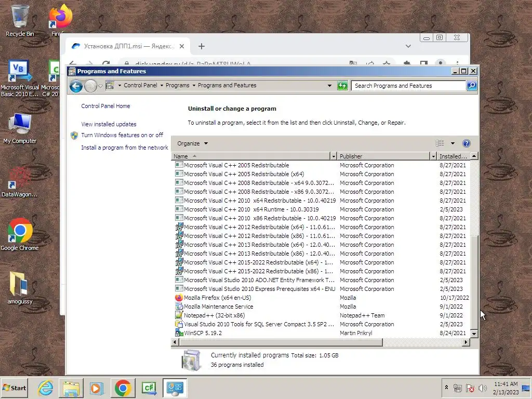Image resolution: width=532 pixels, height=399 pixels.
Task: Expand the arrow before Programs and Features breadcrumb
Action: point(194,86)
